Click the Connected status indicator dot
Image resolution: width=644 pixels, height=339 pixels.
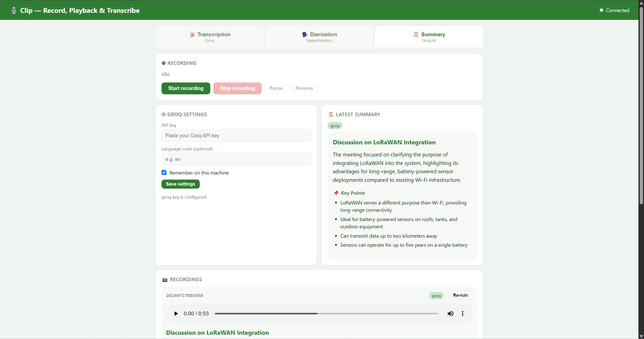(601, 10)
